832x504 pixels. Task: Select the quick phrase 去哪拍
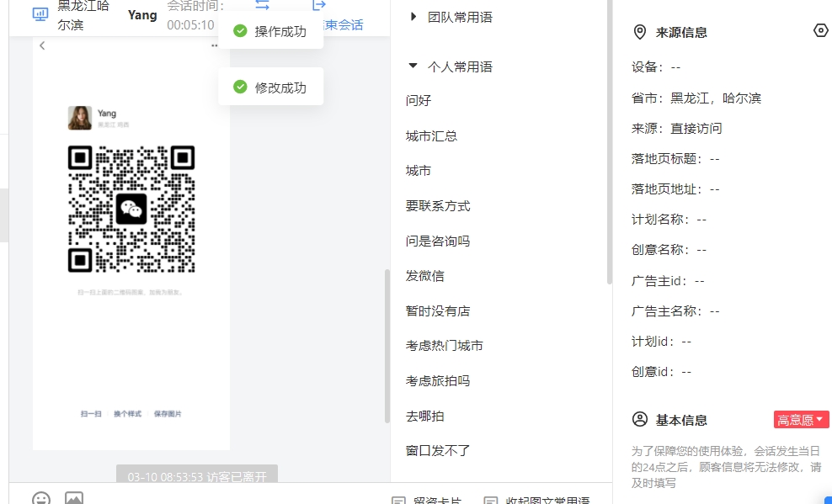coord(425,416)
